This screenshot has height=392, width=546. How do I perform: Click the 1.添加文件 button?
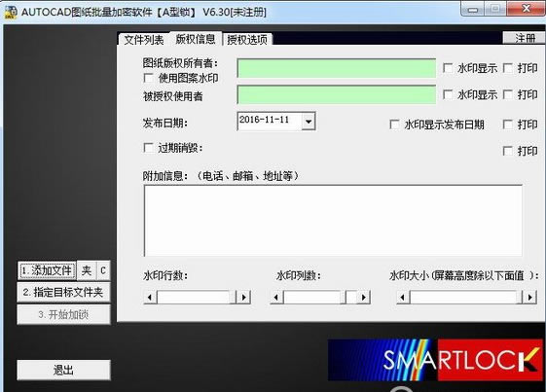tap(47, 270)
